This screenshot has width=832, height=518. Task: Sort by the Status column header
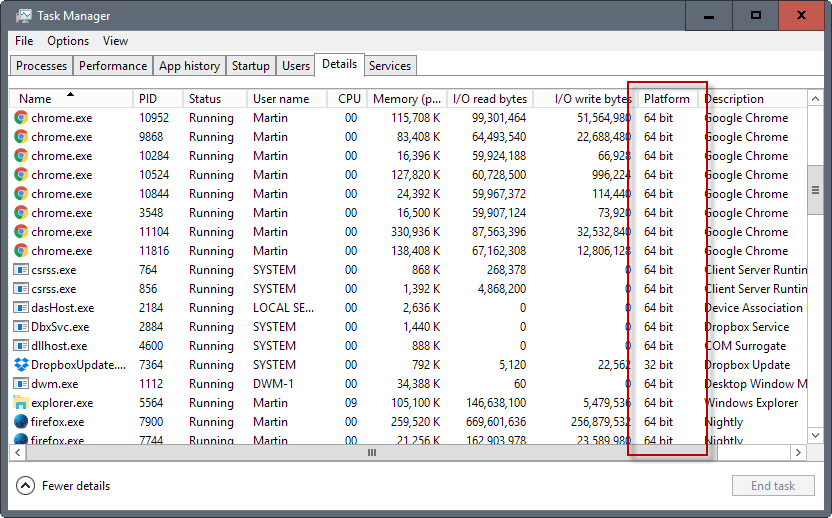pos(215,99)
